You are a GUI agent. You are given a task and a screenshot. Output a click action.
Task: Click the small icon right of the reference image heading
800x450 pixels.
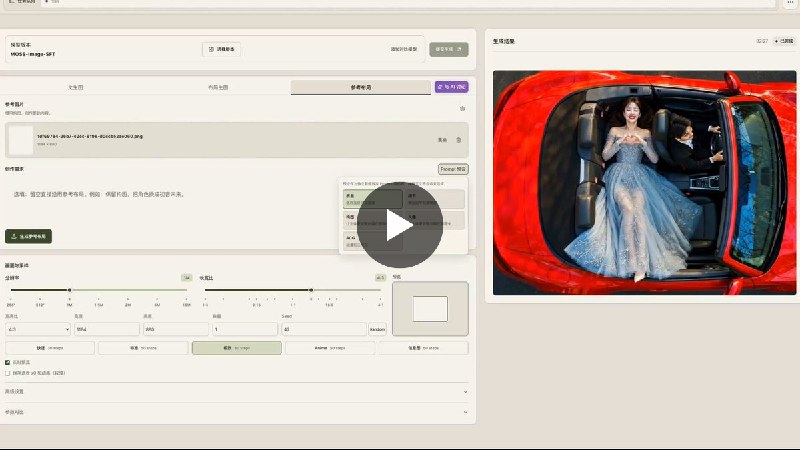[462, 109]
